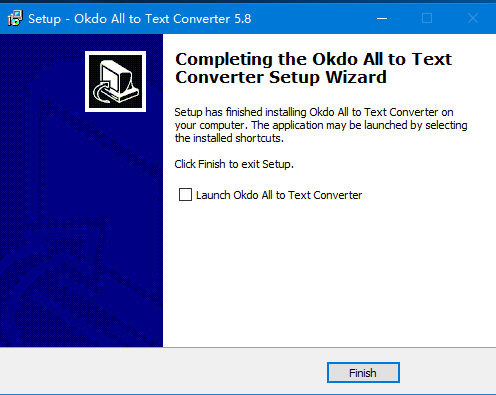Click the 'Setup - Okdo All to Text Converter 5.8' title
The height and width of the screenshot is (395, 496).
click(x=140, y=19)
